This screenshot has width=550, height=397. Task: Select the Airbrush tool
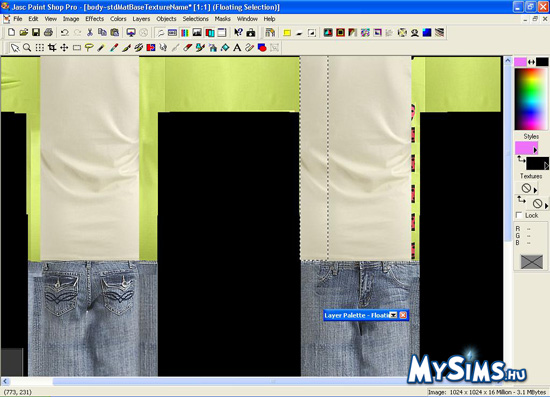pyautogui.click(x=213, y=48)
